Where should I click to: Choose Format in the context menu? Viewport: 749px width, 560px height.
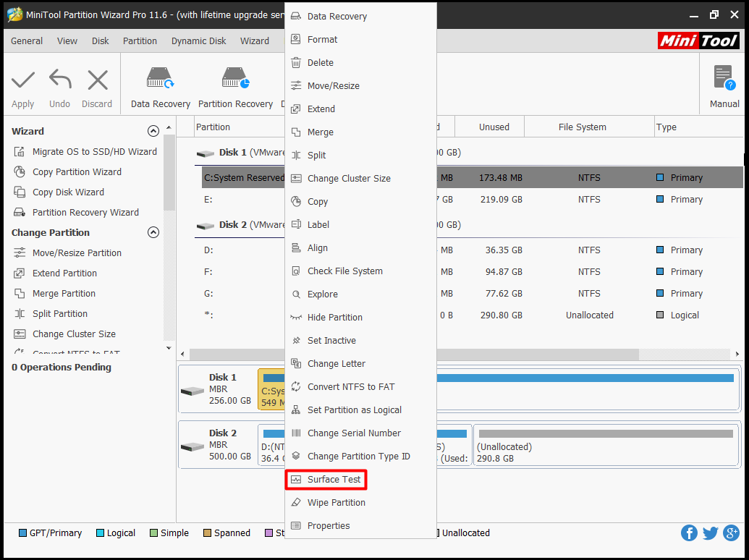(360, 40)
